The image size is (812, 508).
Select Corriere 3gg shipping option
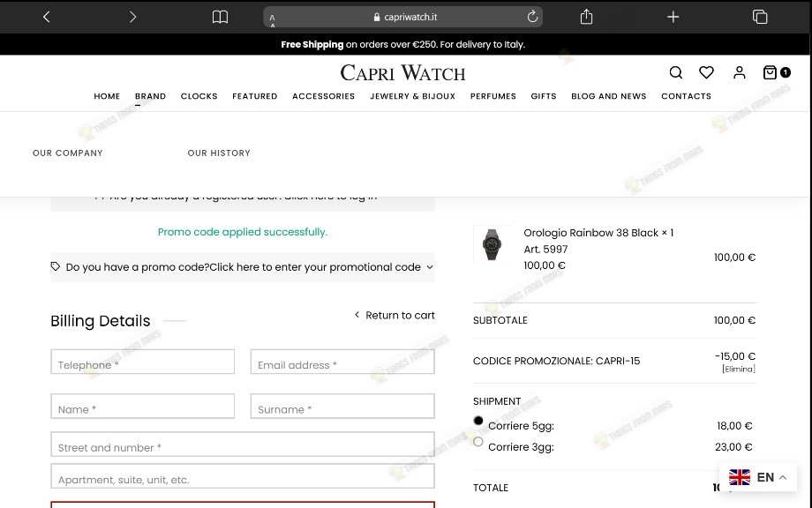click(478, 442)
